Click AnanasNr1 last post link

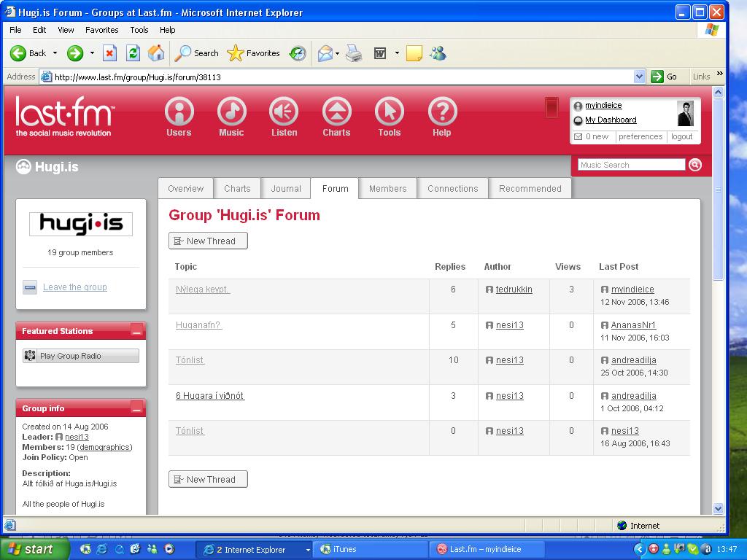[x=633, y=324]
